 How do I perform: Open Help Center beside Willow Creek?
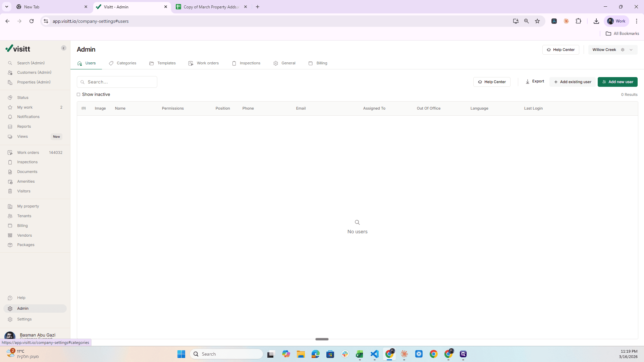coord(560,50)
